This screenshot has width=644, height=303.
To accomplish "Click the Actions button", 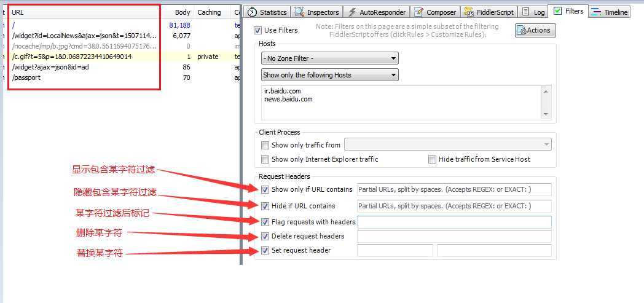I will tap(535, 30).
